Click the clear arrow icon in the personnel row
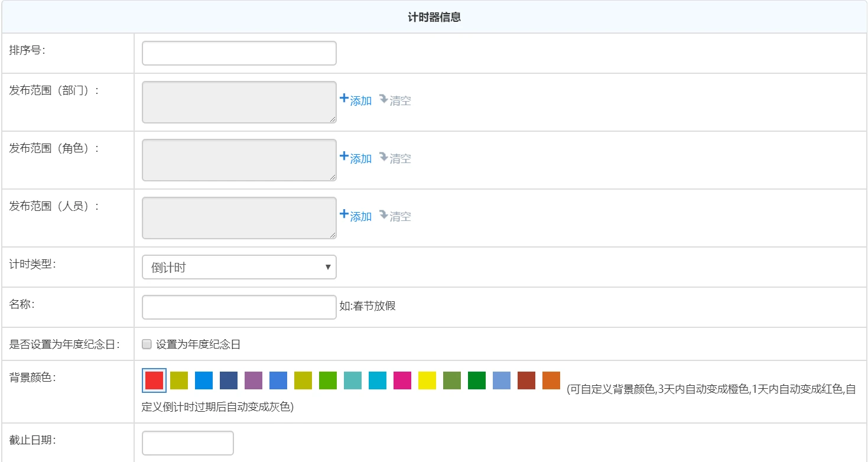 click(x=383, y=214)
